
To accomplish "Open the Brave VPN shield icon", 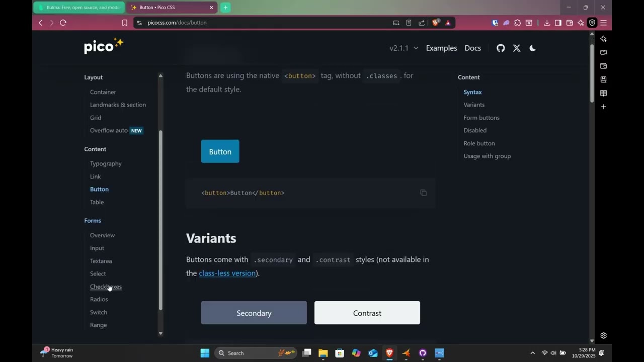I will [x=592, y=23].
